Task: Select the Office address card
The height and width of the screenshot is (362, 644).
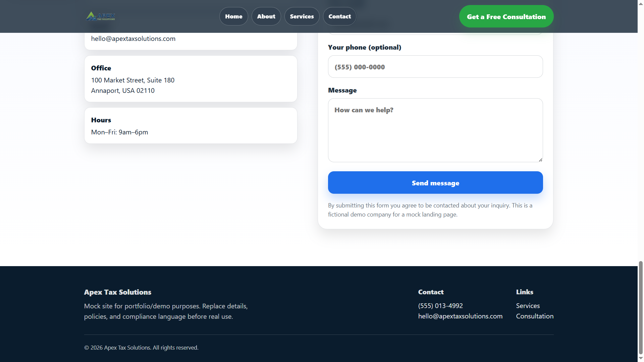Action: [x=191, y=78]
